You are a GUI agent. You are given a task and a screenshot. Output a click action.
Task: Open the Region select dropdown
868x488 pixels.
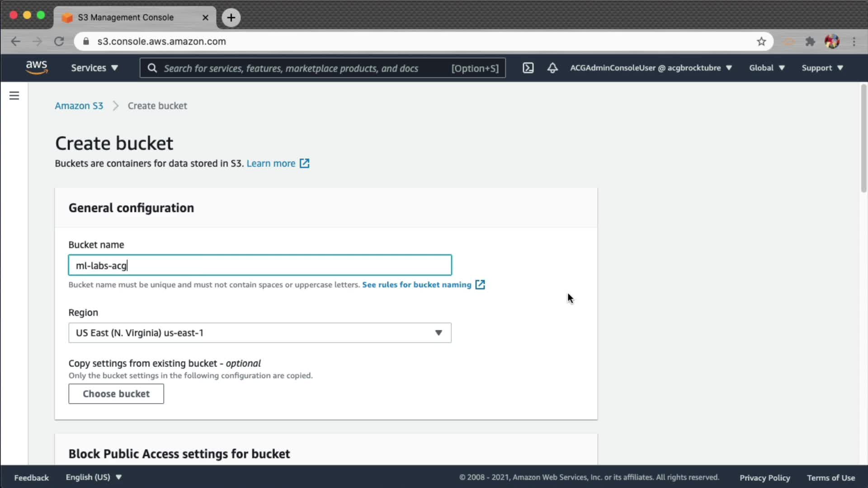(x=259, y=333)
